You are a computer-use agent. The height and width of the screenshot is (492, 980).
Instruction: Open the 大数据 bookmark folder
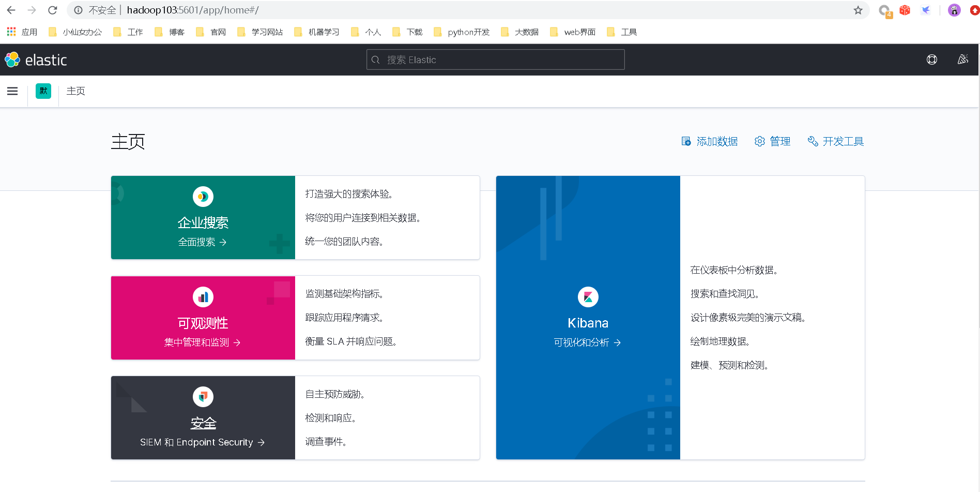(x=520, y=32)
